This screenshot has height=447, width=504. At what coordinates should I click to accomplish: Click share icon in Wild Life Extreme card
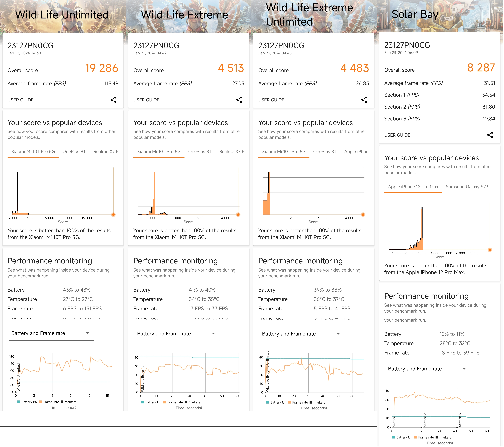click(239, 100)
